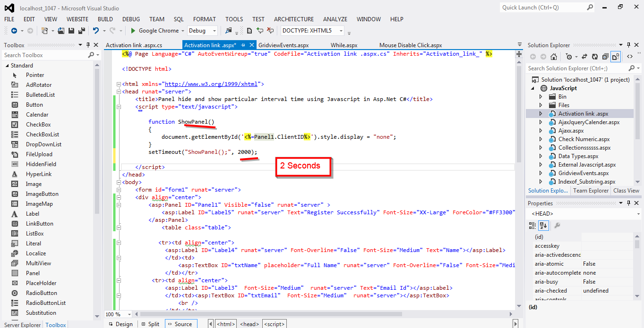
Task: Open the ARCHITECTURE menu
Action: [x=293, y=19]
